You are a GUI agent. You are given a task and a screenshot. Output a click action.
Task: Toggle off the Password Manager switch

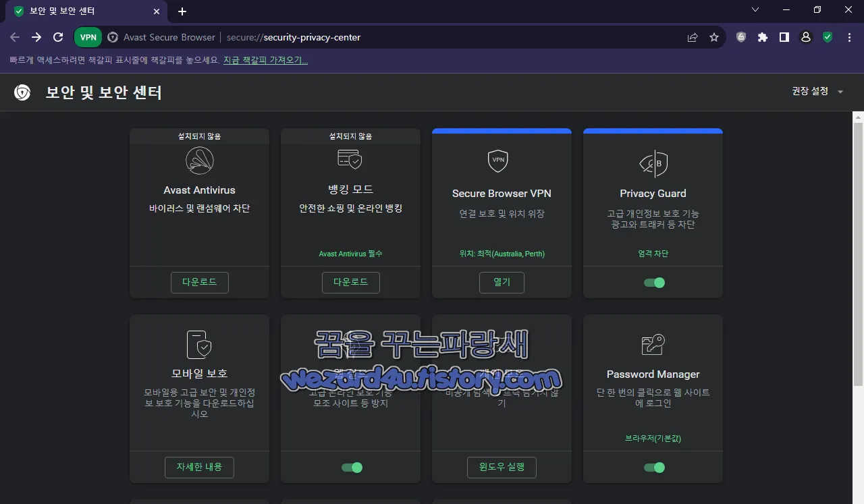653,467
